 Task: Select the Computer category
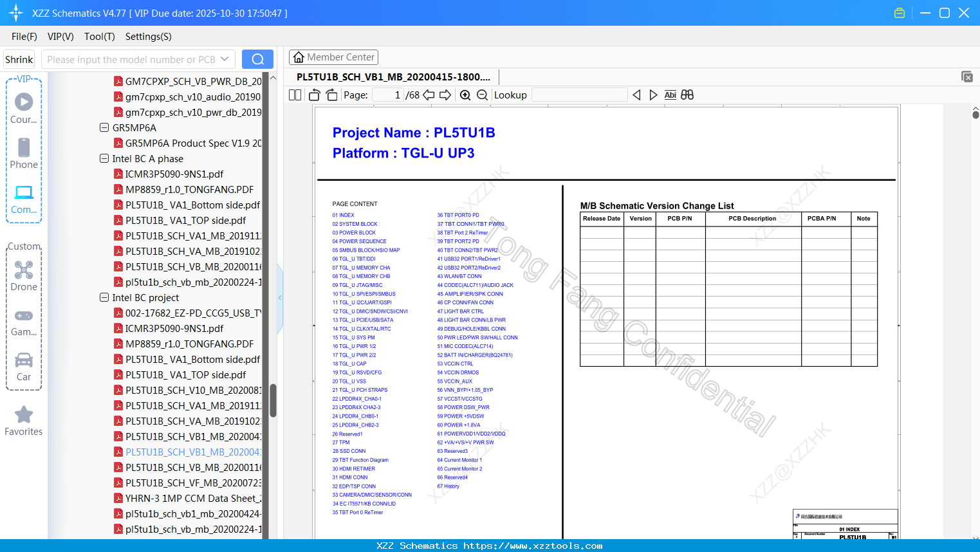click(x=24, y=199)
